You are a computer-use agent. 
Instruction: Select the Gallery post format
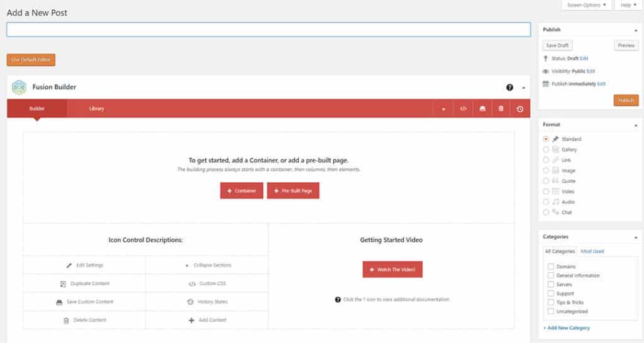click(x=546, y=150)
